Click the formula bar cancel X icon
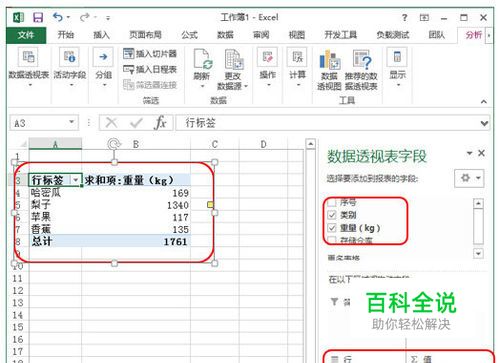500x363 pixels. click(x=111, y=123)
